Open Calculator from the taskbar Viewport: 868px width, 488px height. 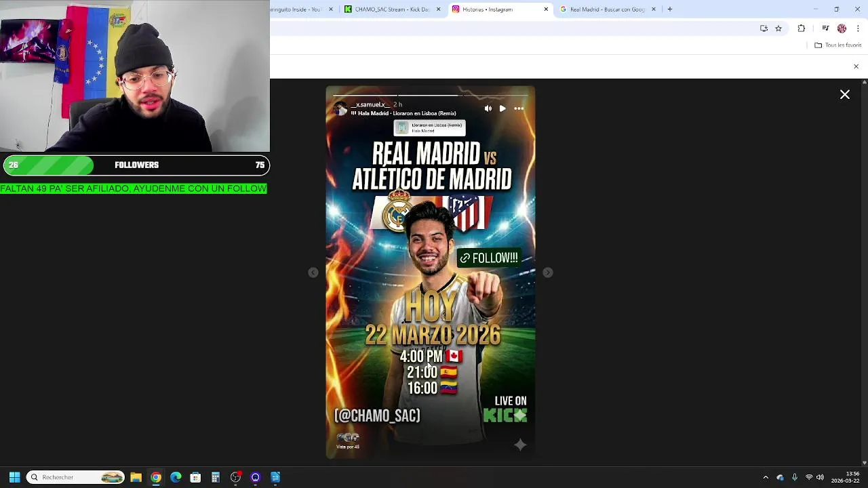216,477
